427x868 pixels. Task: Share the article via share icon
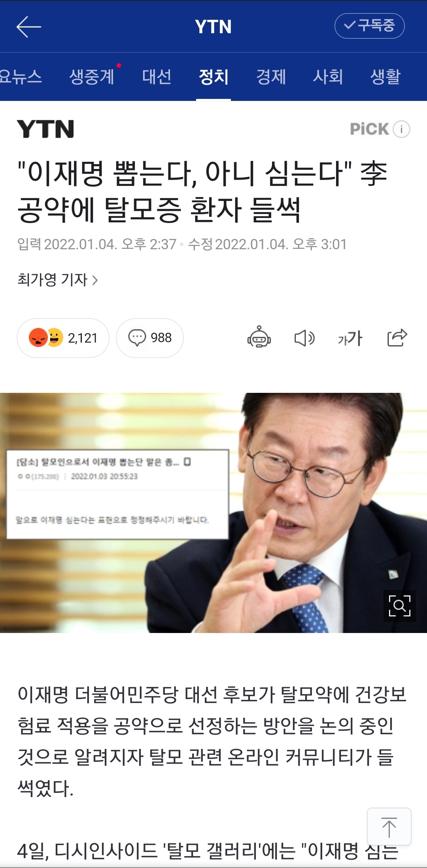click(x=397, y=337)
